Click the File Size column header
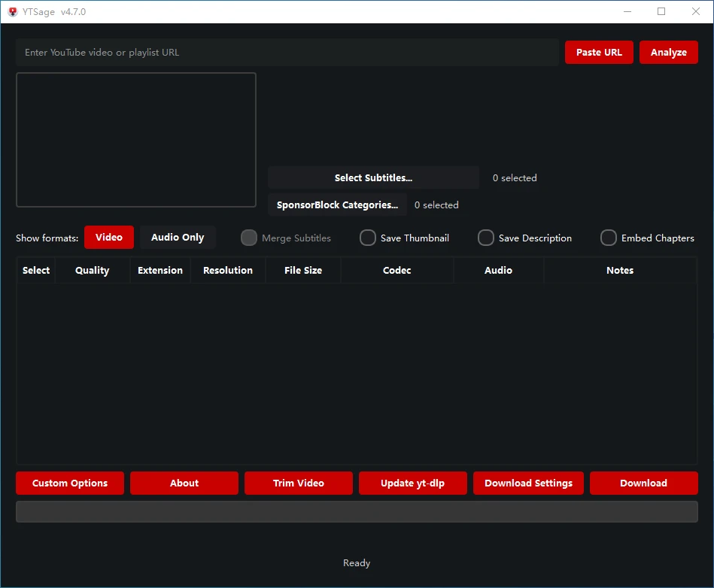The width and height of the screenshot is (714, 588). pos(303,271)
